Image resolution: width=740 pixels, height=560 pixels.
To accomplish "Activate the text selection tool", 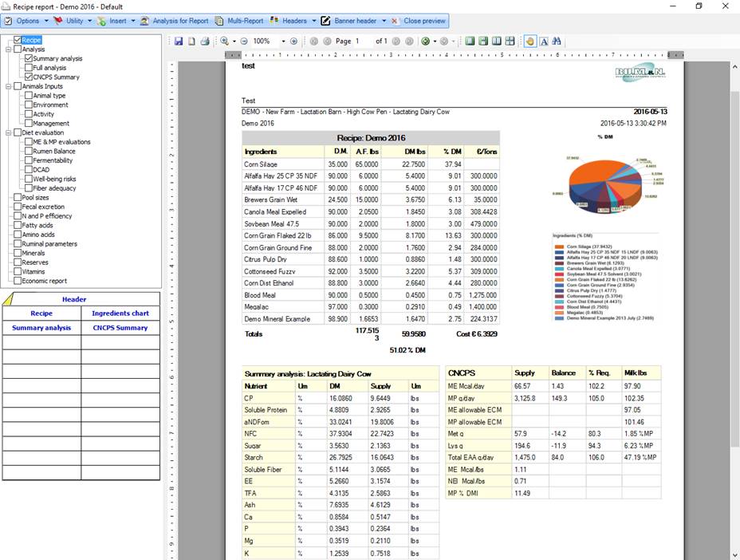I will (x=544, y=41).
